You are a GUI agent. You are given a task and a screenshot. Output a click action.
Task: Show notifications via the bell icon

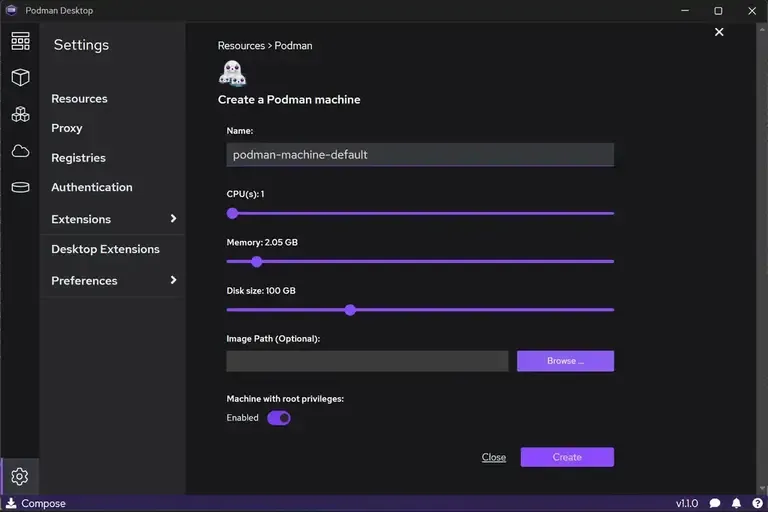point(736,503)
